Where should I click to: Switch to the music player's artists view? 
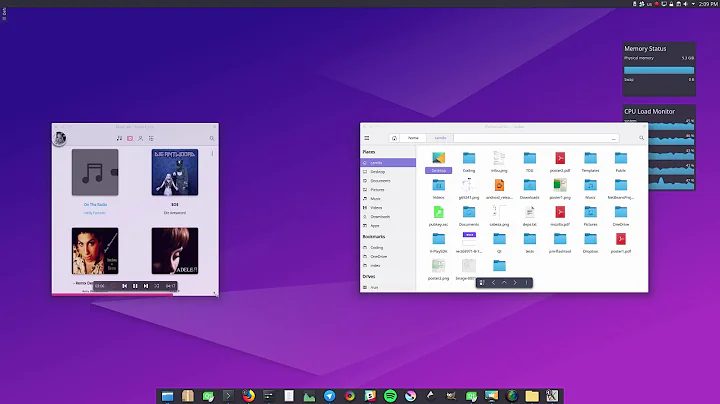tap(141, 138)
